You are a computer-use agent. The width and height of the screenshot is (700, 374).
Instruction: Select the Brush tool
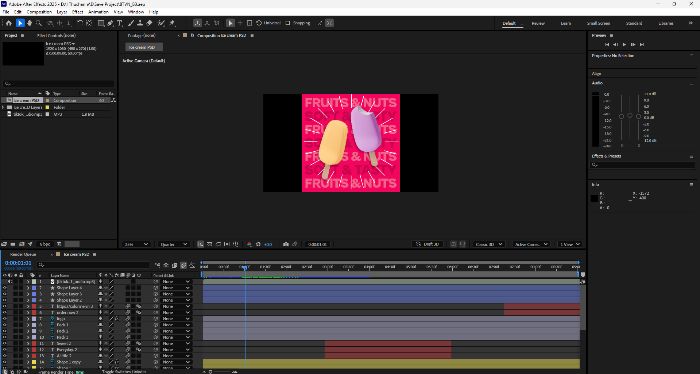click(x=131, y=23)
